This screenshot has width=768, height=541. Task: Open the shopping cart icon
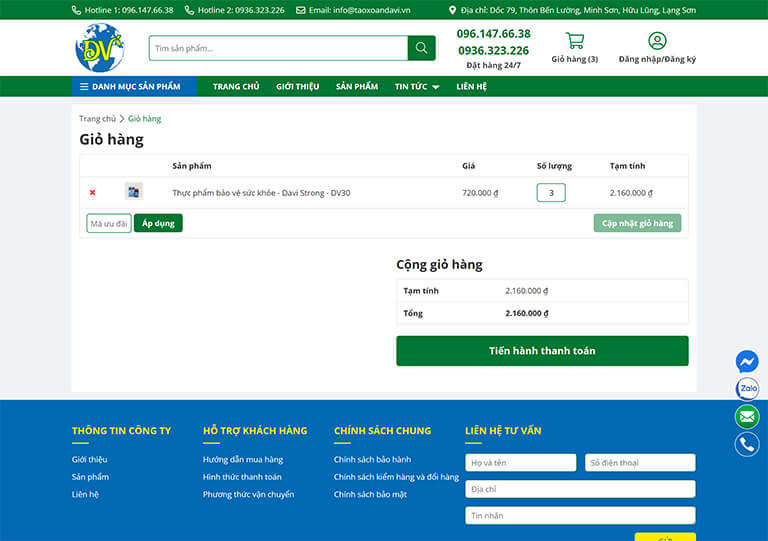[x=575, y=41]
